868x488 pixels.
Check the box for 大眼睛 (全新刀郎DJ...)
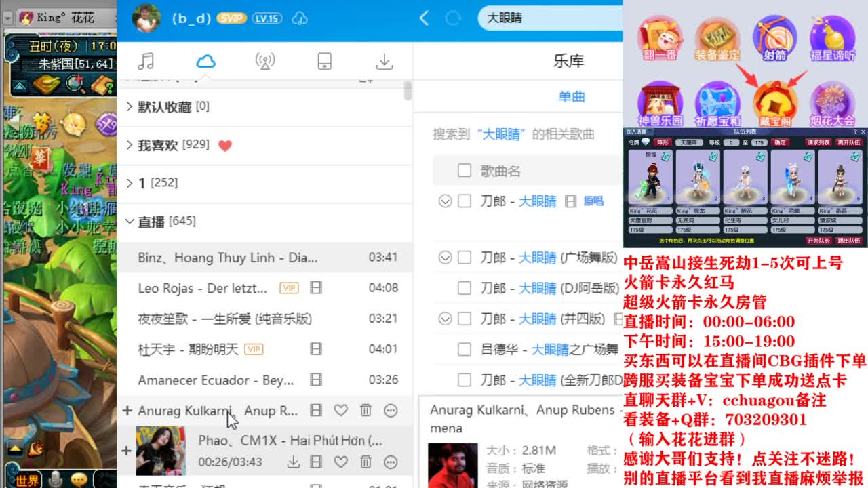465,380
